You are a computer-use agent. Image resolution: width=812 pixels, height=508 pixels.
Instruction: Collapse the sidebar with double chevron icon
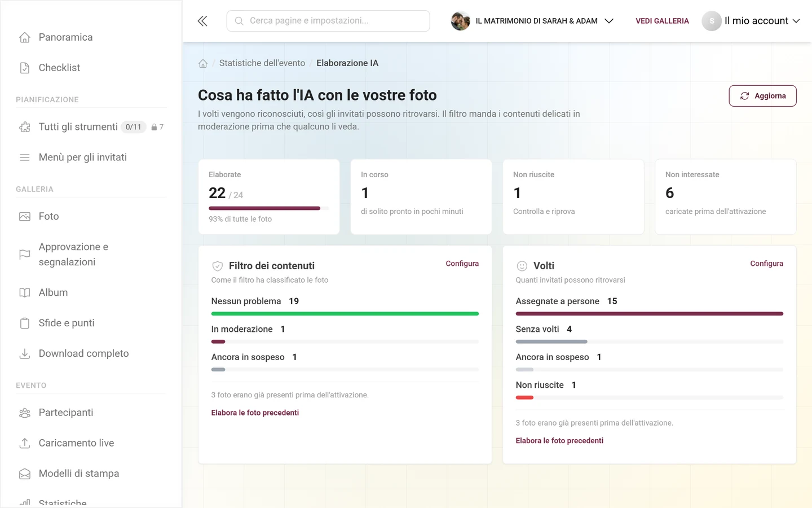click(202, 21)
